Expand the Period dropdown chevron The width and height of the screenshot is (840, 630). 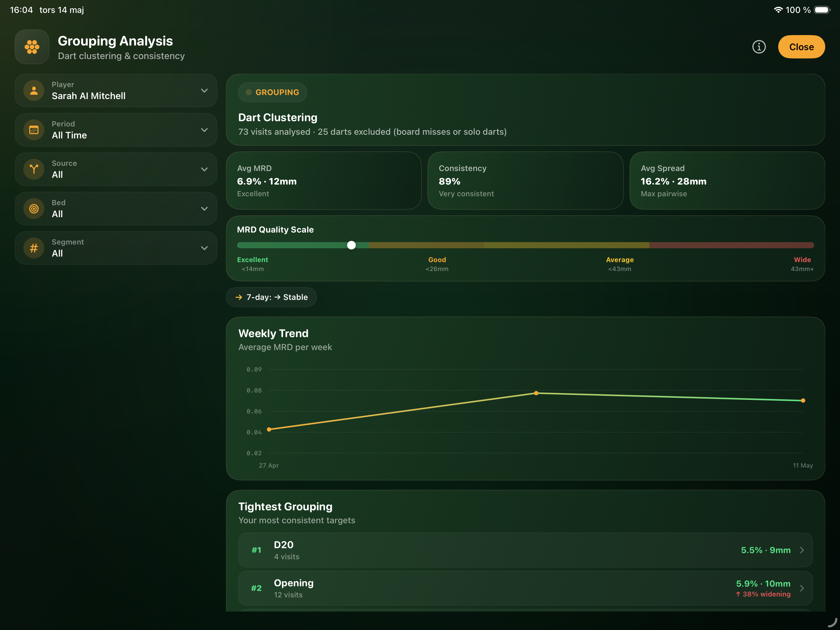coord(204,130)
